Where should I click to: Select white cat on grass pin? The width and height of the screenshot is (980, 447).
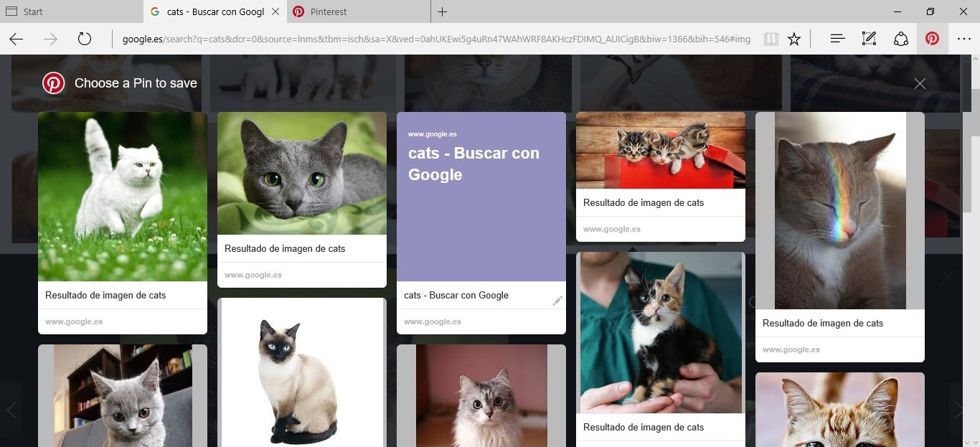[x=123, y=197]
